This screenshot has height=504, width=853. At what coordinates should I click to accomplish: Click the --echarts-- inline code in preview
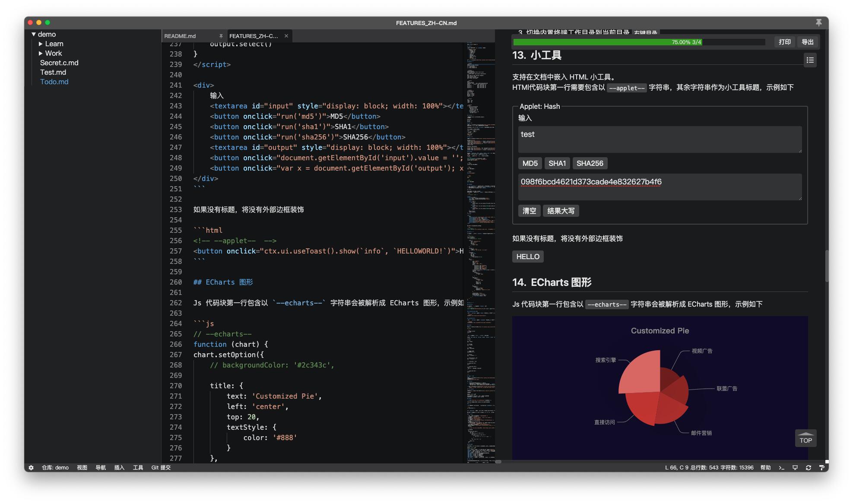coord(607,305)
